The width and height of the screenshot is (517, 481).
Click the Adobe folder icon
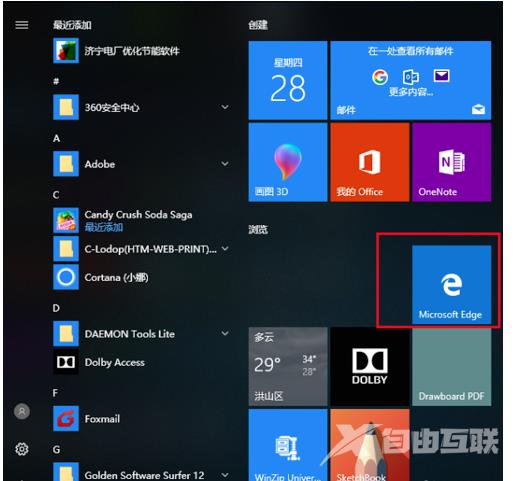[66, 164]
